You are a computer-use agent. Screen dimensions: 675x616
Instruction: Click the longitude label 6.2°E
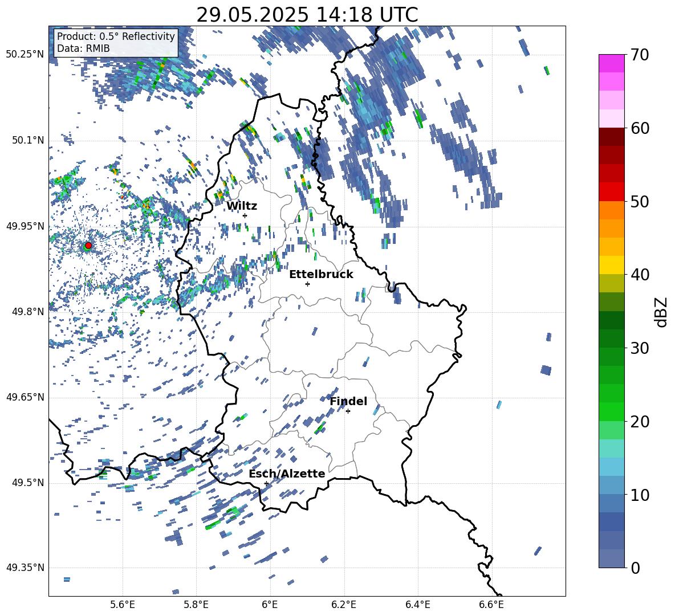pyautogui.click(x=344, y=605)
